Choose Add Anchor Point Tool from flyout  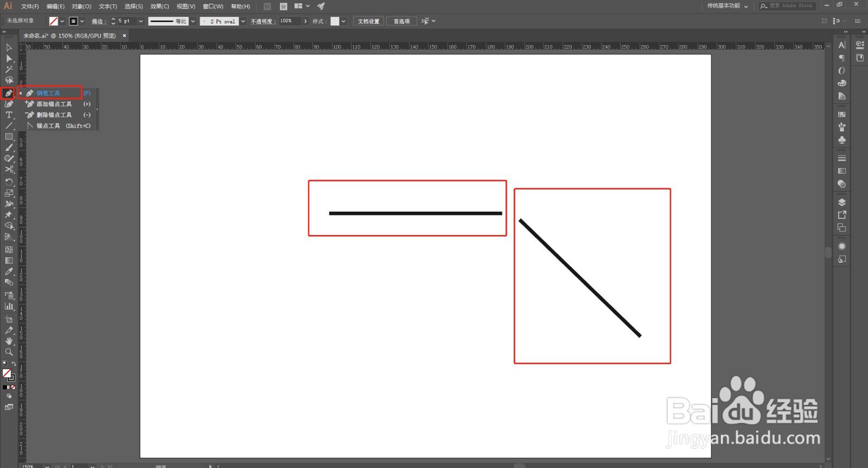[58, 104]
